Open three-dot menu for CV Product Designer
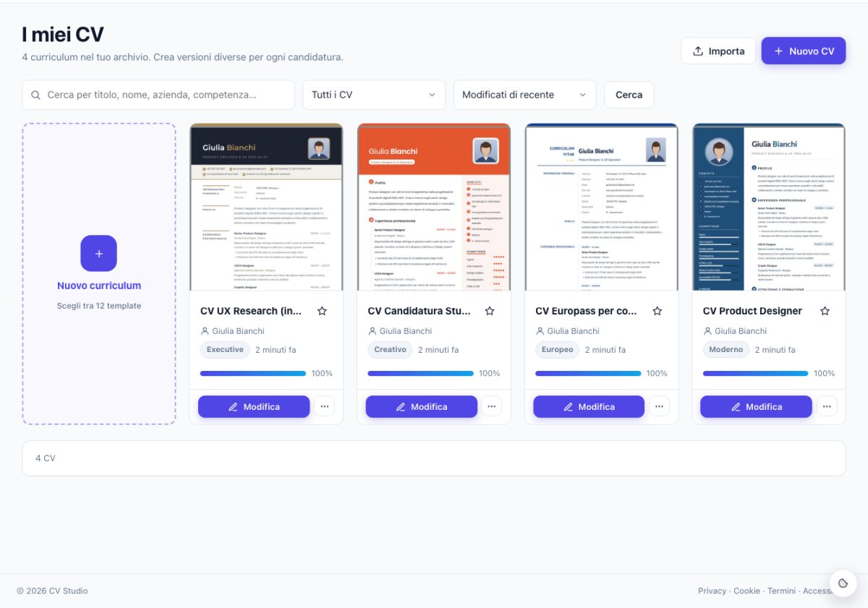Viewport: 868px width, 608px height. 827,406
